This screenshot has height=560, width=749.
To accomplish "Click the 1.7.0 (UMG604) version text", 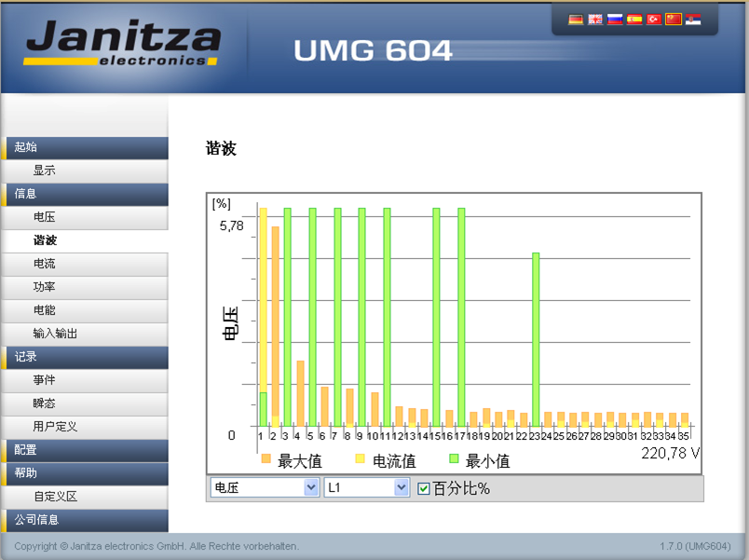I will point(696,546).
